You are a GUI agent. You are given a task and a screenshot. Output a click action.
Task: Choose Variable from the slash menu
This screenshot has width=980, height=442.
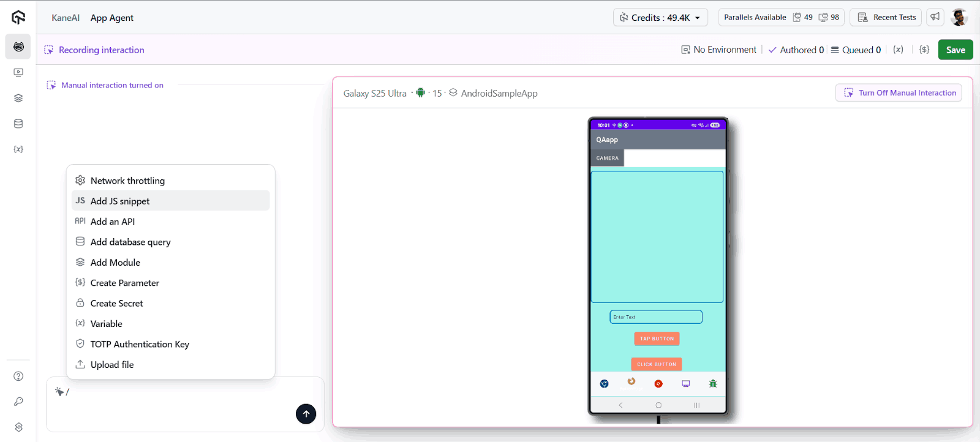170,324
